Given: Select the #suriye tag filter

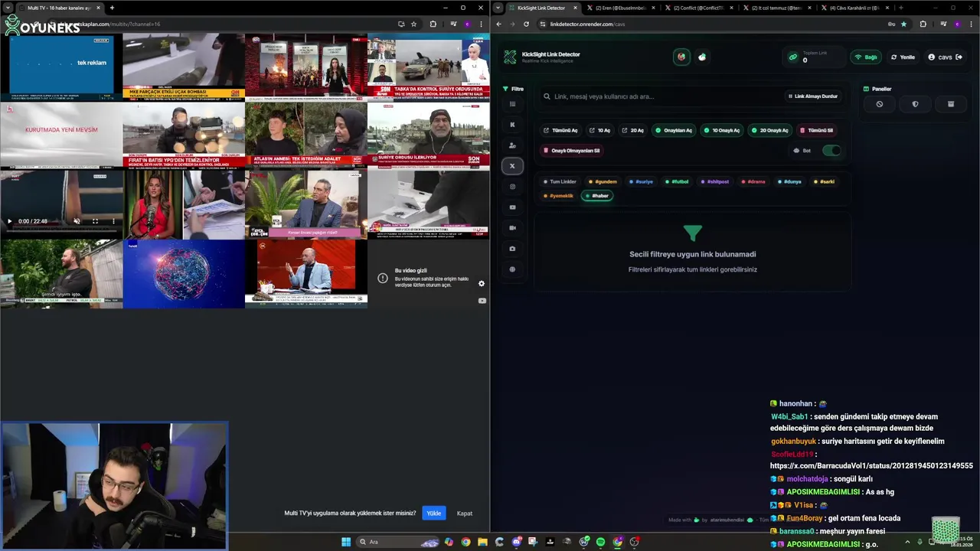Looking at the screenshot, I should pyautogui.click(x=640, y=182).
